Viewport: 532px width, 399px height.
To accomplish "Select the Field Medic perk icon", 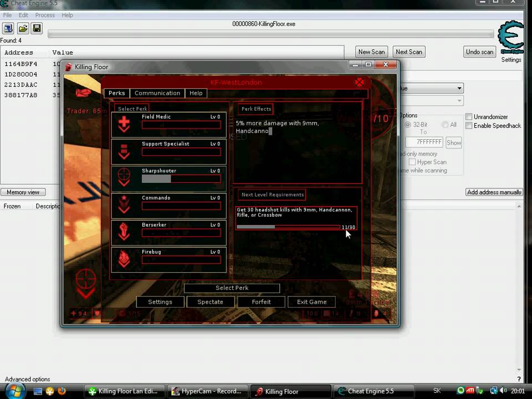I will click(124, 124).
